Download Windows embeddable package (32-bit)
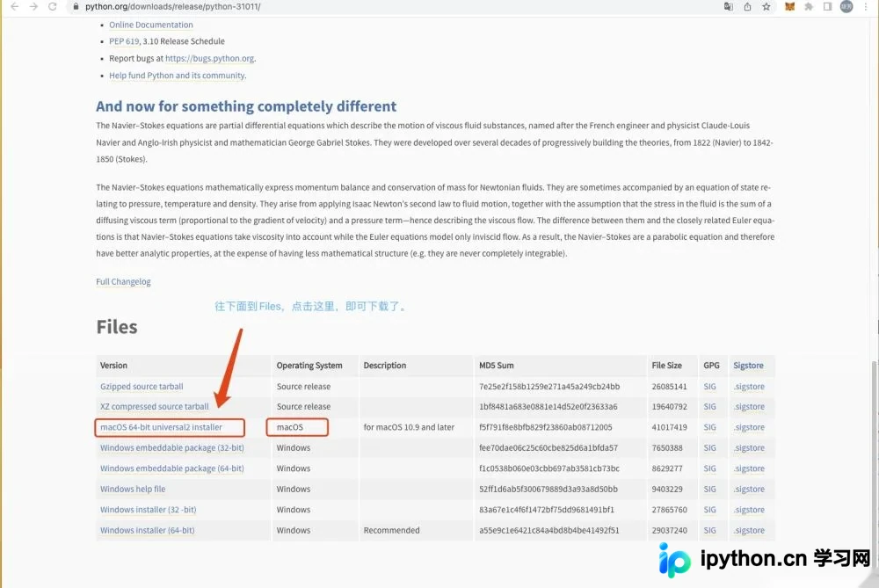Screen dimensions: 879x588 coord(172,448)
